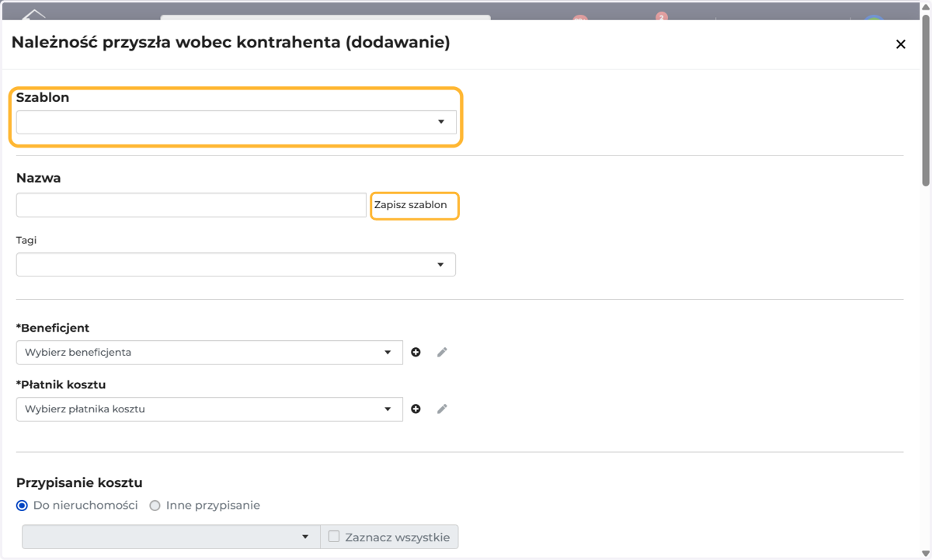This screenshot has width=932, height=560.
Task: Open the disabled nieruchomości dropdown
Action: [171, 537]
